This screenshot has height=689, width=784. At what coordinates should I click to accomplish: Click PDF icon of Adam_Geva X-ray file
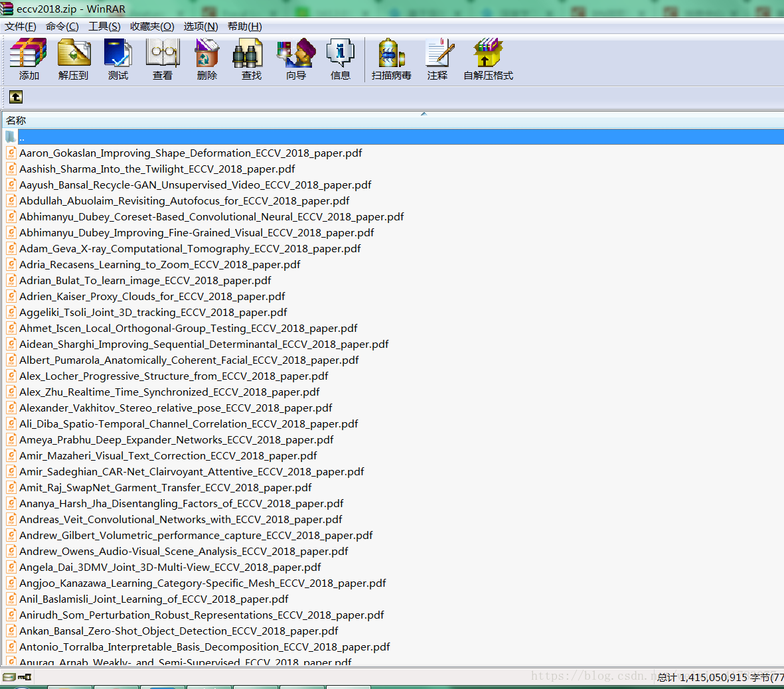point(11,248)
